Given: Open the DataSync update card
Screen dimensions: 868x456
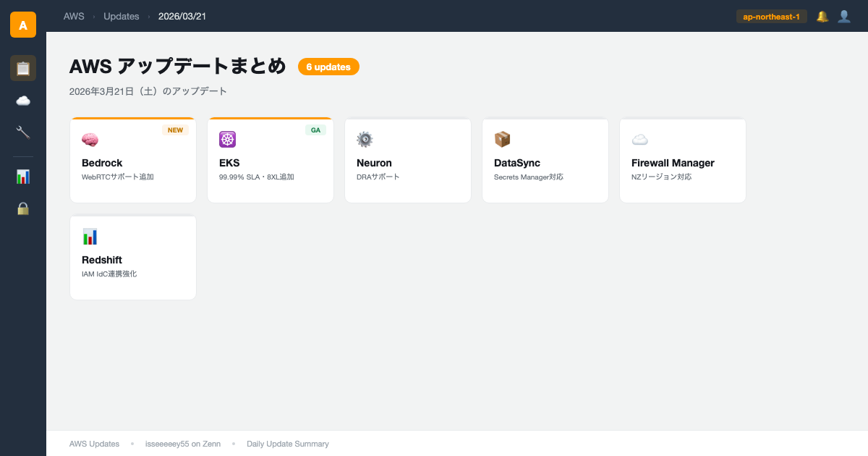Looking at the screenshot, I should [545, 161].
